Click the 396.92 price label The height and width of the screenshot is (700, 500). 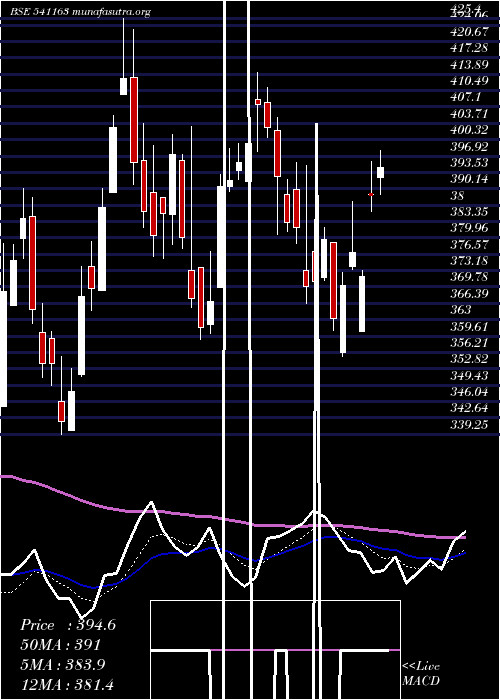pos(469,146)
